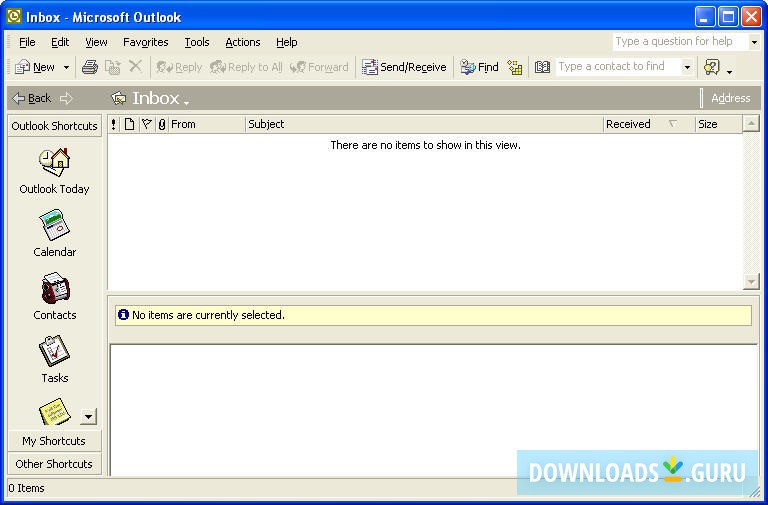This screenshot has height=505, width=768.
Task: Click the 'Type a question for help' box
Action: tap(680, 42)
